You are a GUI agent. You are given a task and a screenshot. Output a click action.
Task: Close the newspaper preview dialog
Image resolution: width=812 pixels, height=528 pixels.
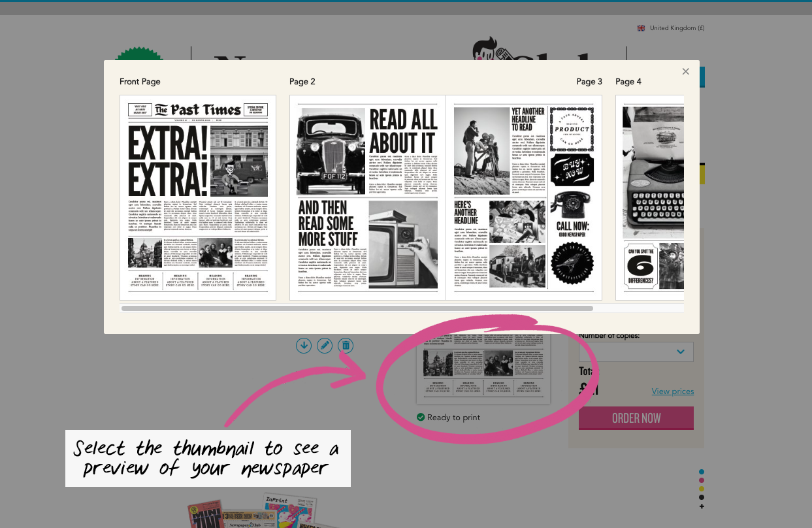(685, 71)
